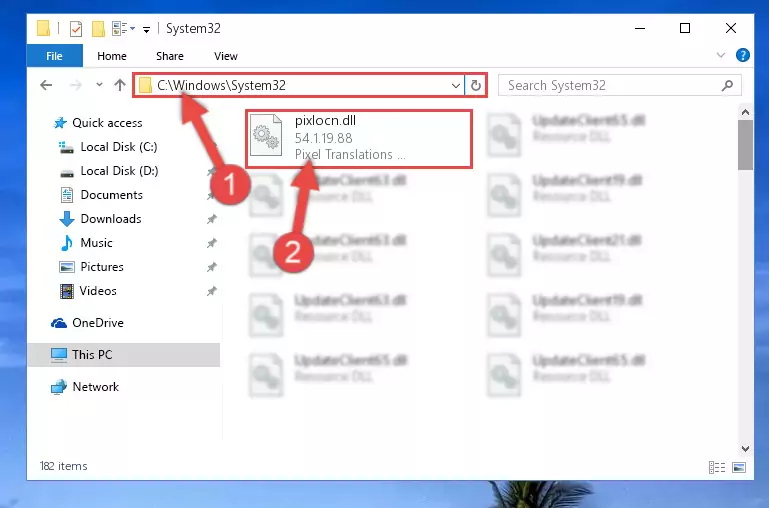Open Documents in navigation pane
The image size is (769, 508).
111,195
